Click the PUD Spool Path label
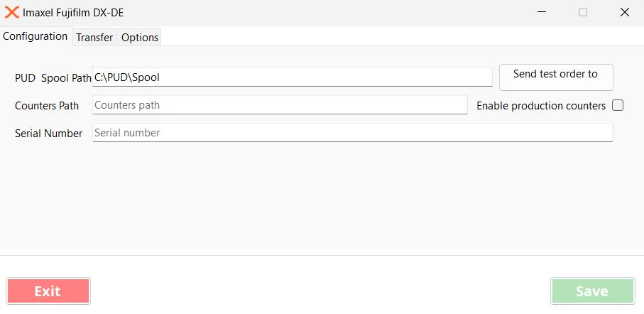Screen dimensions: 644x314 (53, 77)
